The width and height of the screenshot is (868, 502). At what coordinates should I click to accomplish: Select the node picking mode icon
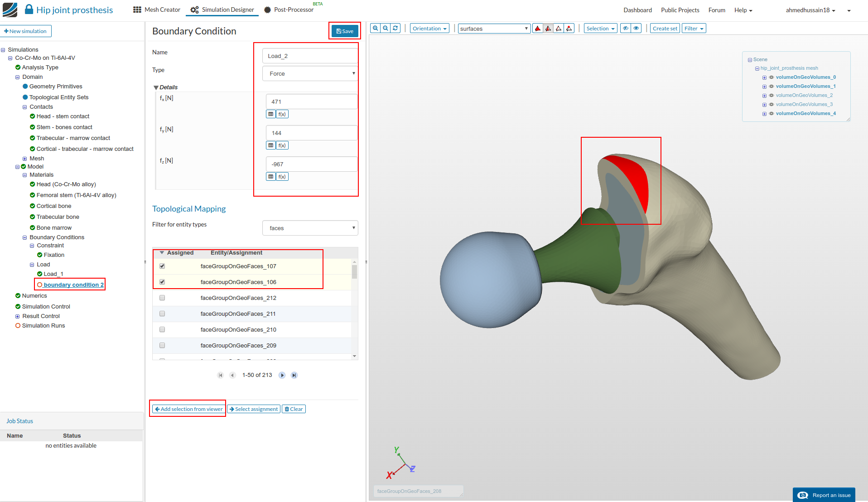pyautogui.click(x=569, y=29)
